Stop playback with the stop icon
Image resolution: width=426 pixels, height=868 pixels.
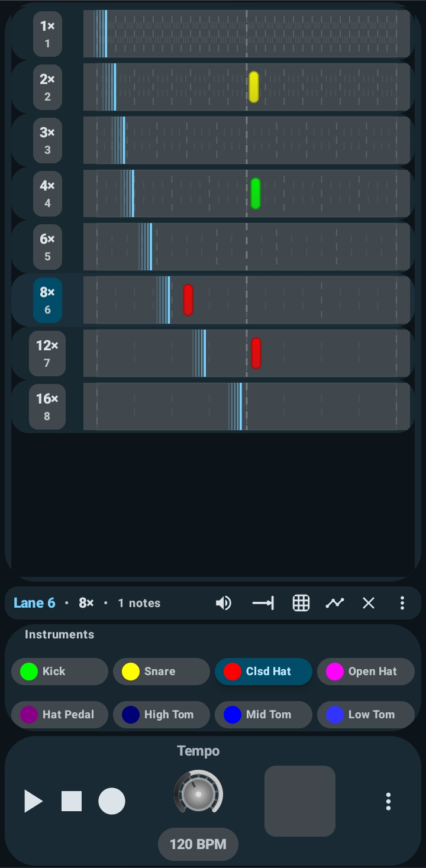click(x=72, y=801)
